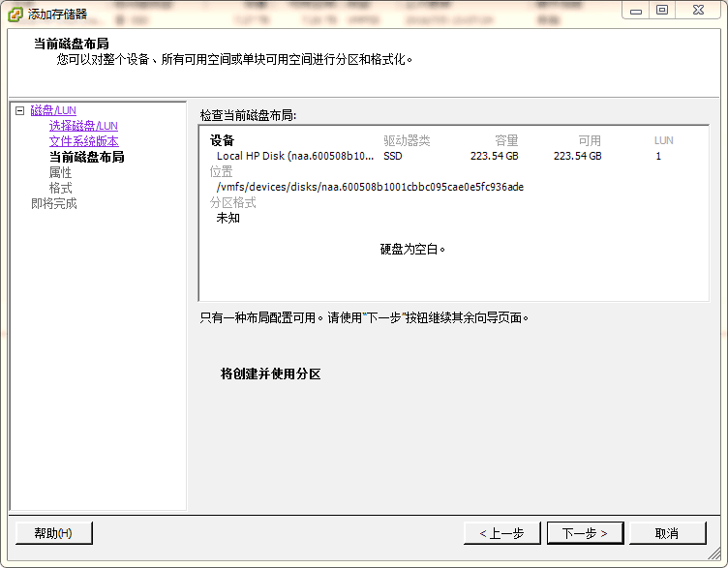Screen dimensions: 728x568
Task: Maximize the 添加存储器 window
Action: point(662,10)
